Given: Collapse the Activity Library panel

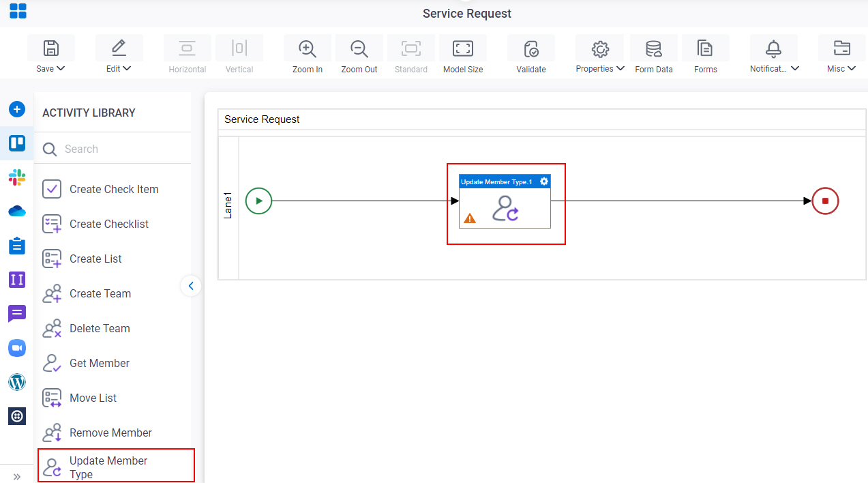Looking at the screenshot, I should click(191, 286).
